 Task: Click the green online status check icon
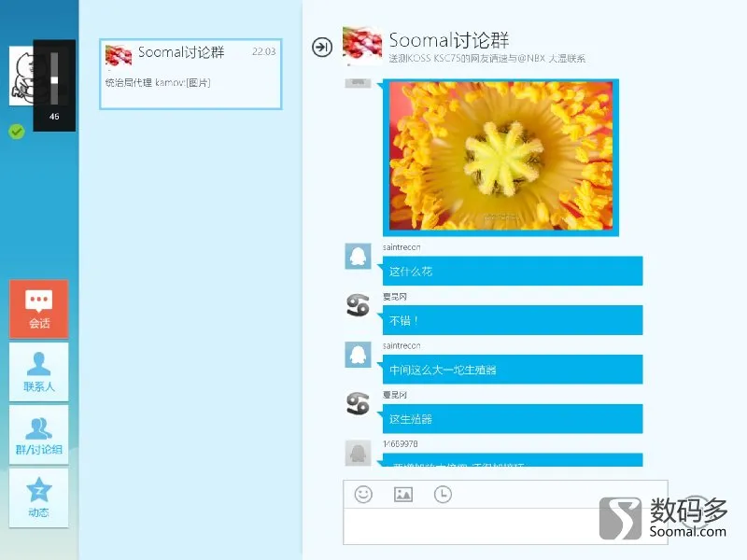pos(17,131)
